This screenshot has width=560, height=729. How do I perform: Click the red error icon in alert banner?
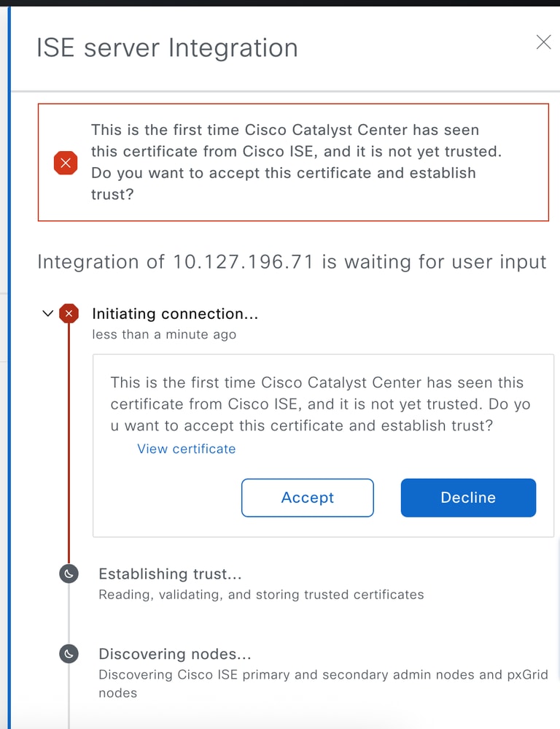(66, 163)
